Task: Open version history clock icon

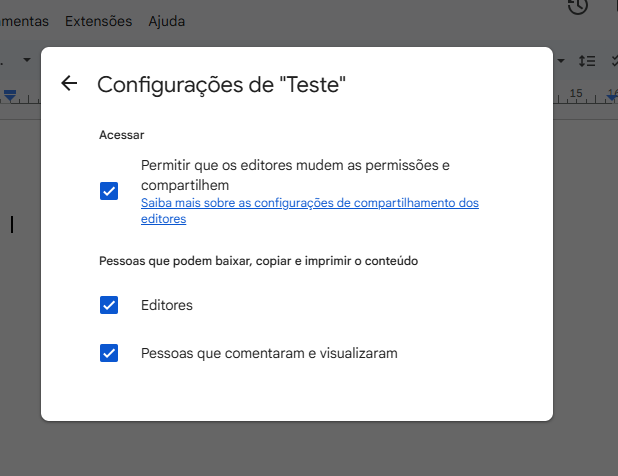Action: pyautogui.click(x=578, y=8)
